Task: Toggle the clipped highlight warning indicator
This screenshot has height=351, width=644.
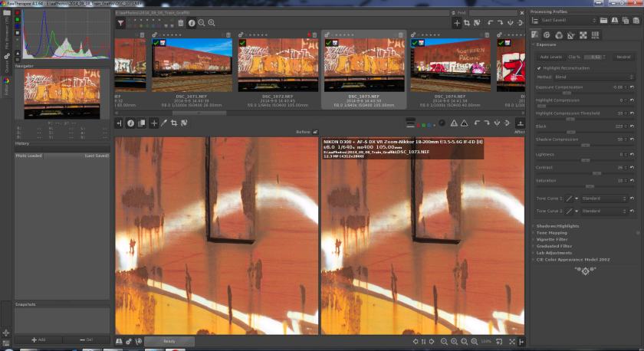Action: (x=453, y=123)
